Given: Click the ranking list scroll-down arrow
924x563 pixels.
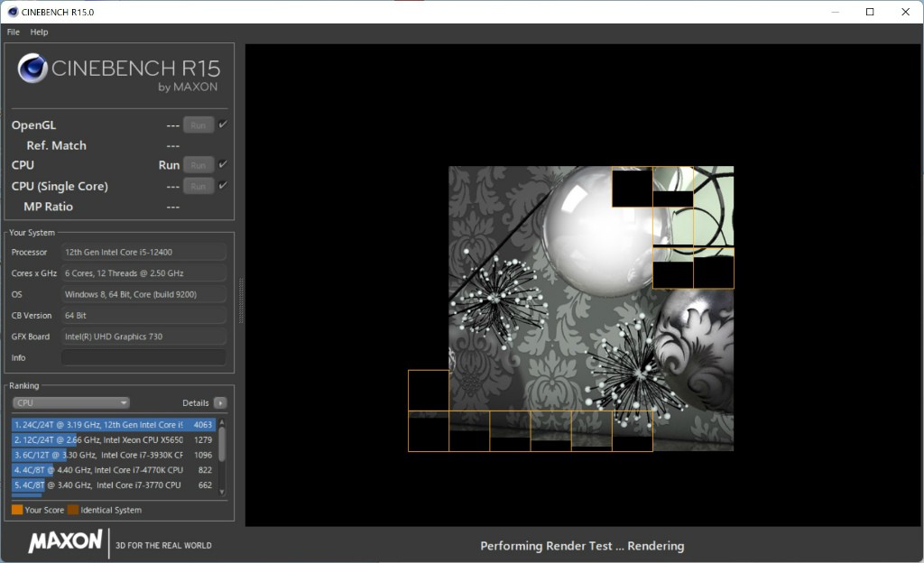Looking at the screenshot, I should click(222, 490).
